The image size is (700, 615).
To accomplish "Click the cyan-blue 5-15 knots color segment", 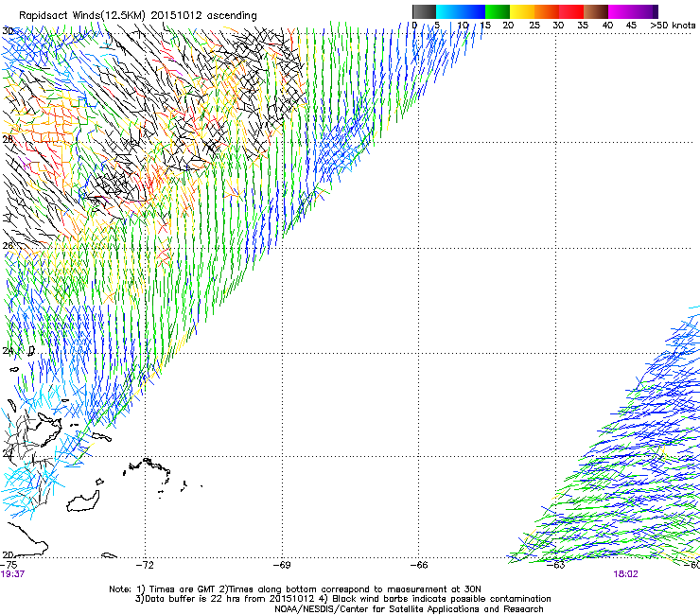I will [x=461, y=11].
